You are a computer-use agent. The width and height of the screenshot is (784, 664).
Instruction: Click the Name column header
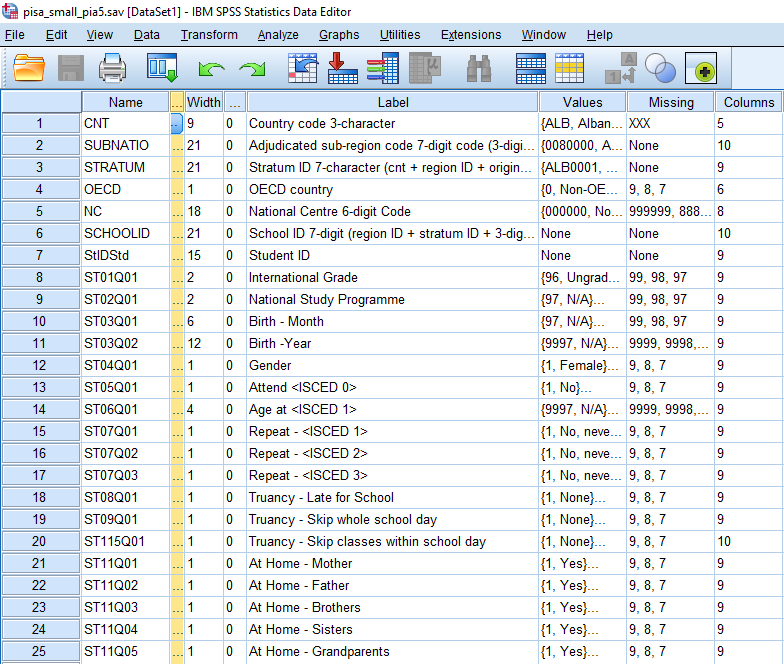(126, 102)
